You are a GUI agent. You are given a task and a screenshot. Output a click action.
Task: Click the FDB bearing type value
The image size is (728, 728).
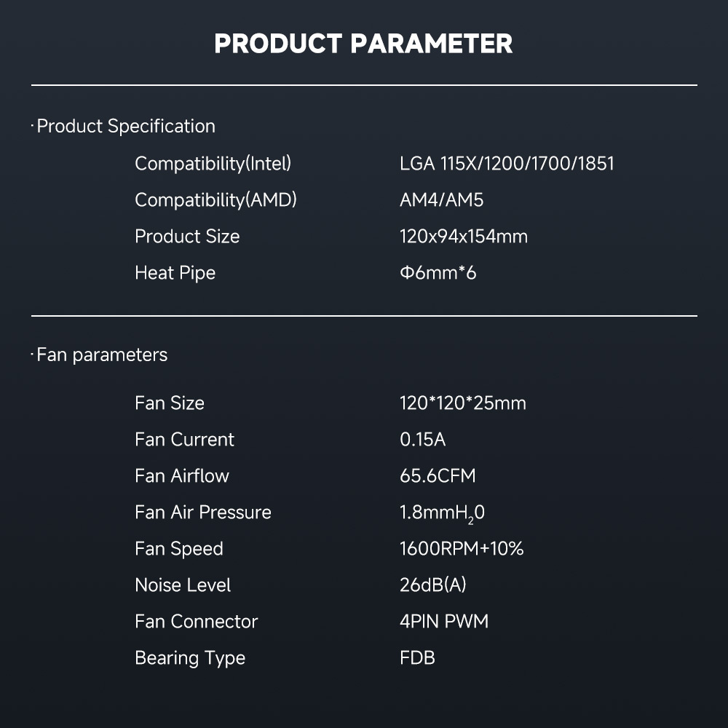[x=417, y=657]
